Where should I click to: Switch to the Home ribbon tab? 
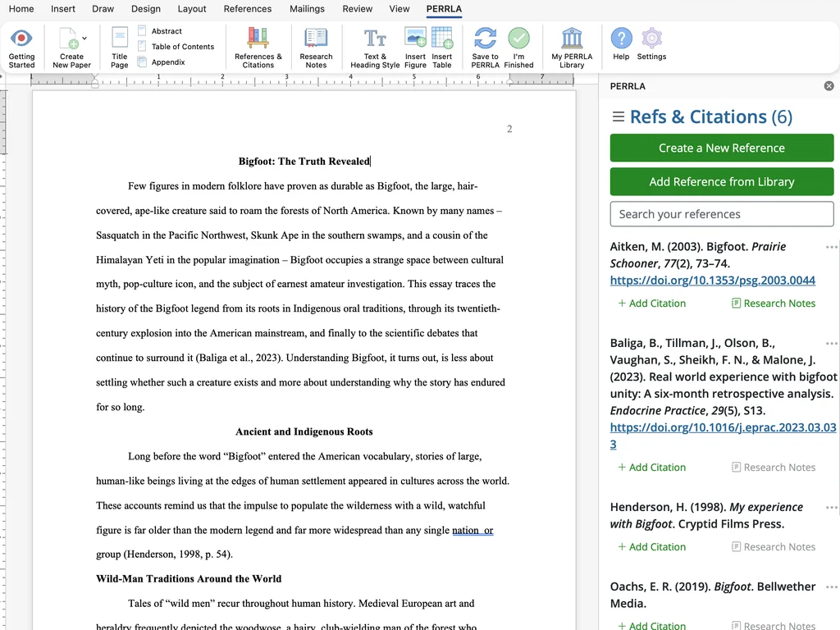click(x=21, y=8)
